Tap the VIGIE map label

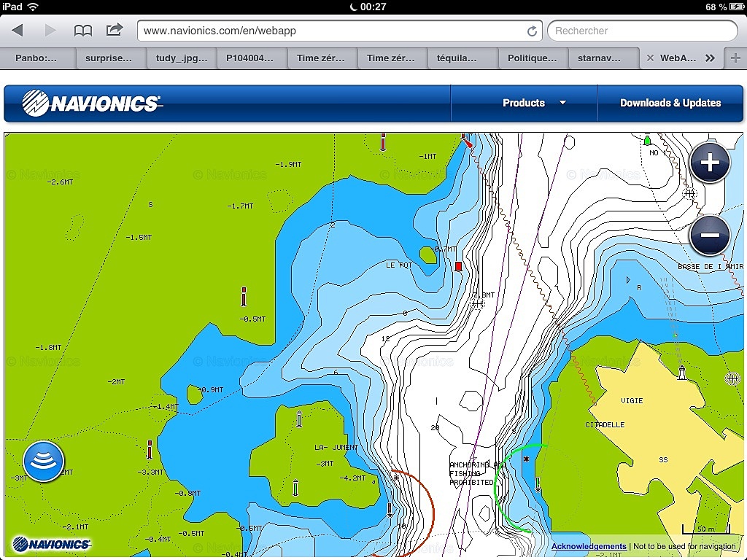[x=632, y=400]
